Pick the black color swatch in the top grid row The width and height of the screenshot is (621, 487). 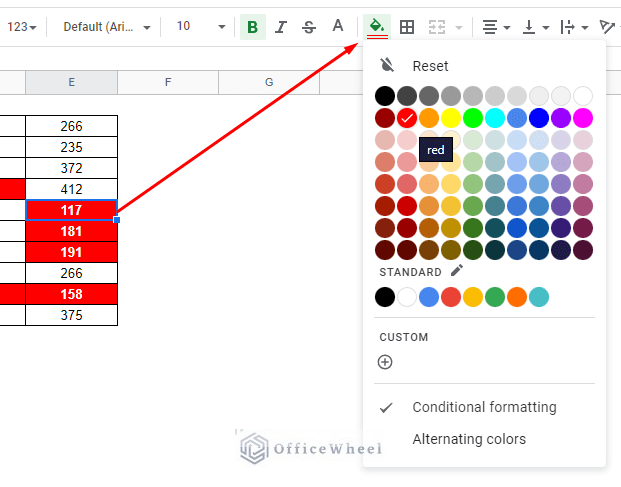pyautogui.click(x=385, y=96)
